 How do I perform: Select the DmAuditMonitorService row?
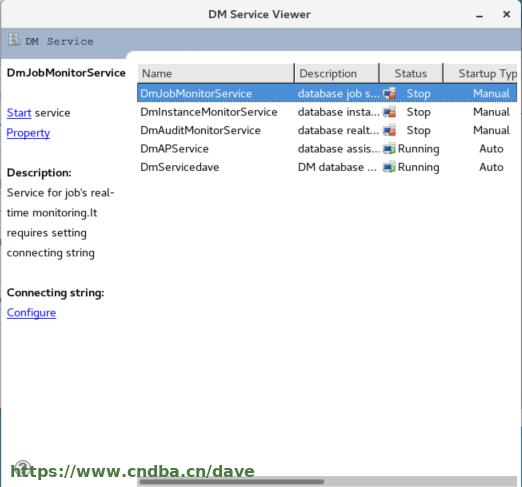point(327,130)
